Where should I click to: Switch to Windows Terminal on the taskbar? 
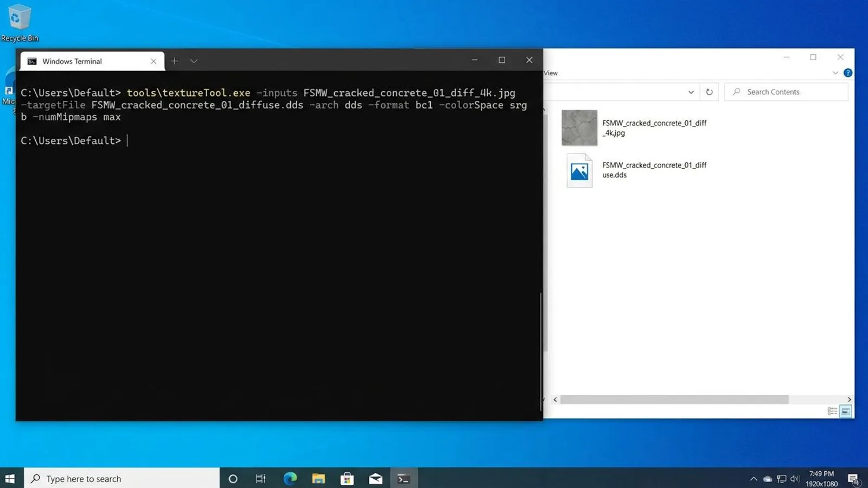click(404, 478)
